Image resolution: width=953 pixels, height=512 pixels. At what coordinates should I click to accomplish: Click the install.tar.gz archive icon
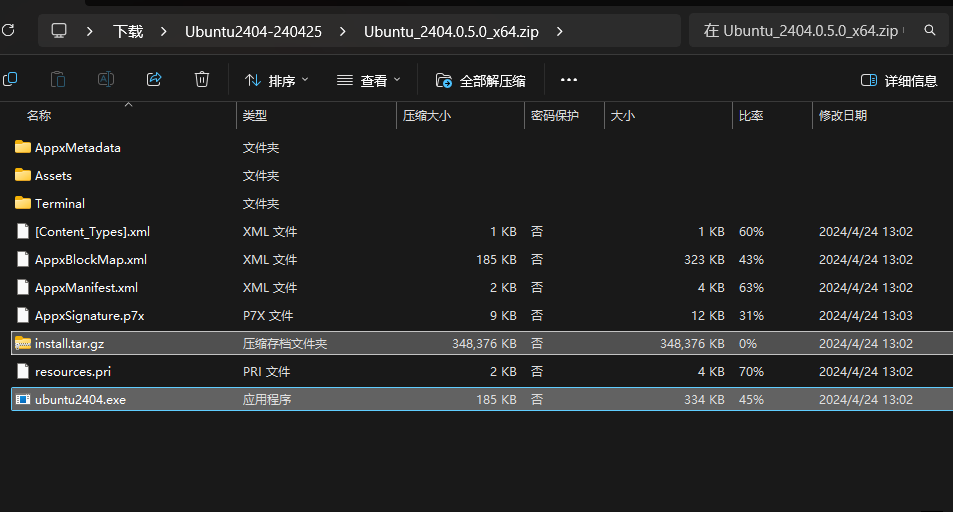pos(23,343)
